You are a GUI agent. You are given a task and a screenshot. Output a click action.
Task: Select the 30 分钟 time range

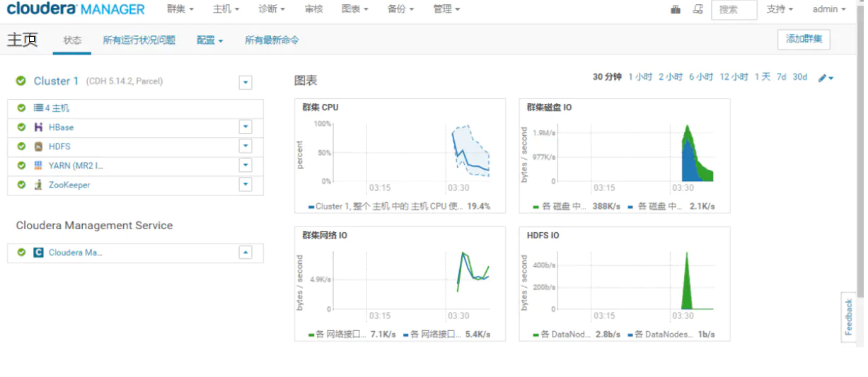(x=607, y=77)
